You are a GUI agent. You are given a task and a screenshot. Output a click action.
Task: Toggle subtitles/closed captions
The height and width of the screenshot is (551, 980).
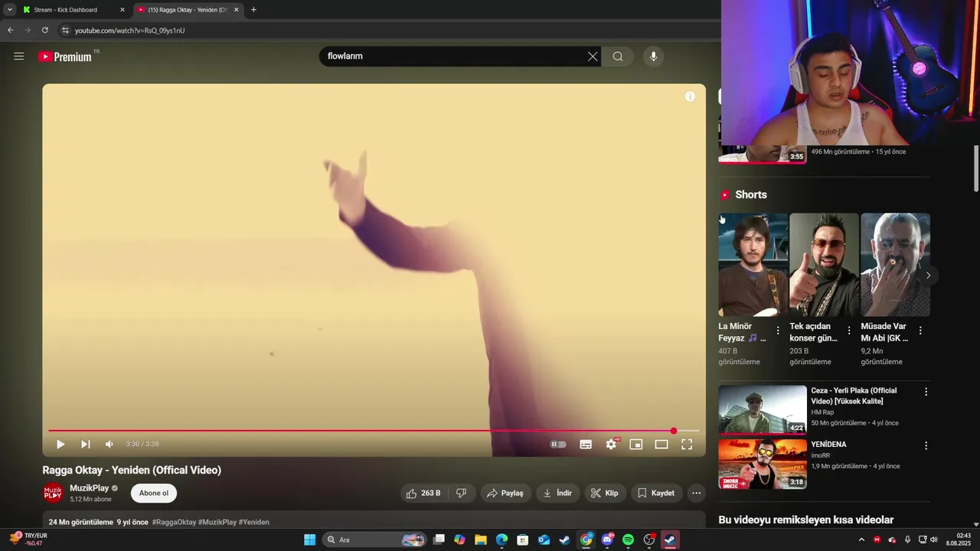point(586,444)
